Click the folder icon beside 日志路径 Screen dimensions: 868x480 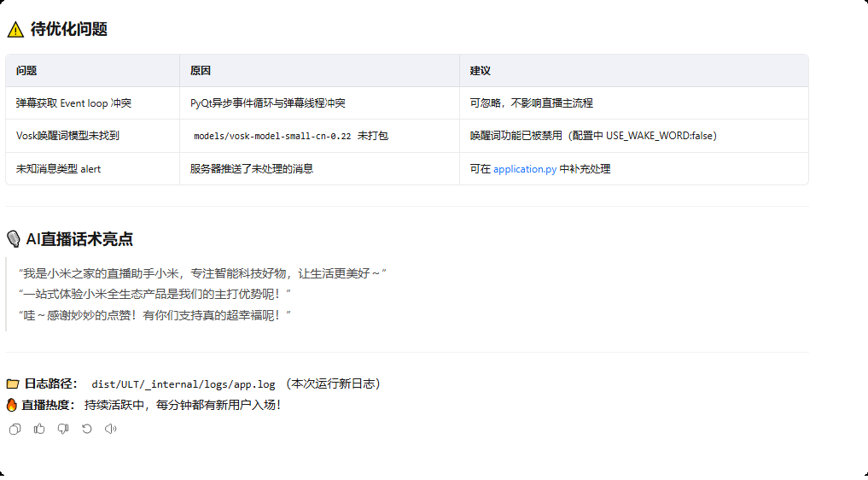coord(13,384)
